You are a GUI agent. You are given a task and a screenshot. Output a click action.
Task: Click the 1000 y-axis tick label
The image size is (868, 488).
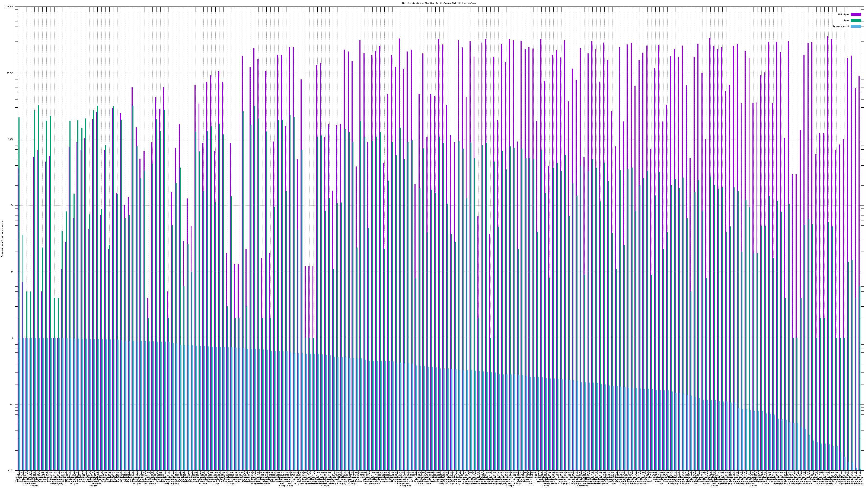(11, 139)
